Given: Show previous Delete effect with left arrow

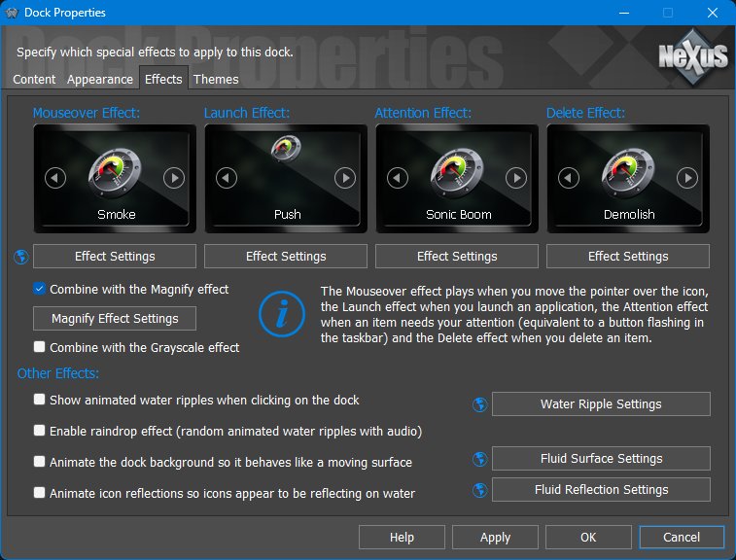Looking at the screenshot, I should (x=569, y=178).
